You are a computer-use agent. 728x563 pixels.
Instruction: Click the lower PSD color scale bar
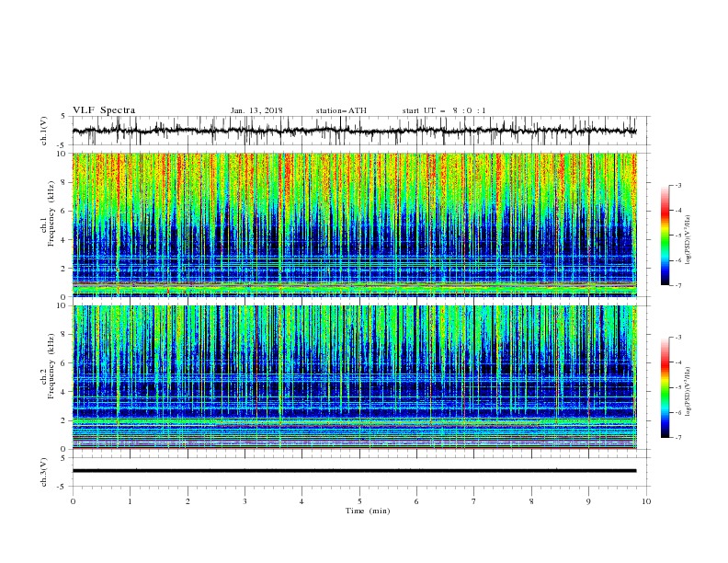(665, 387)
